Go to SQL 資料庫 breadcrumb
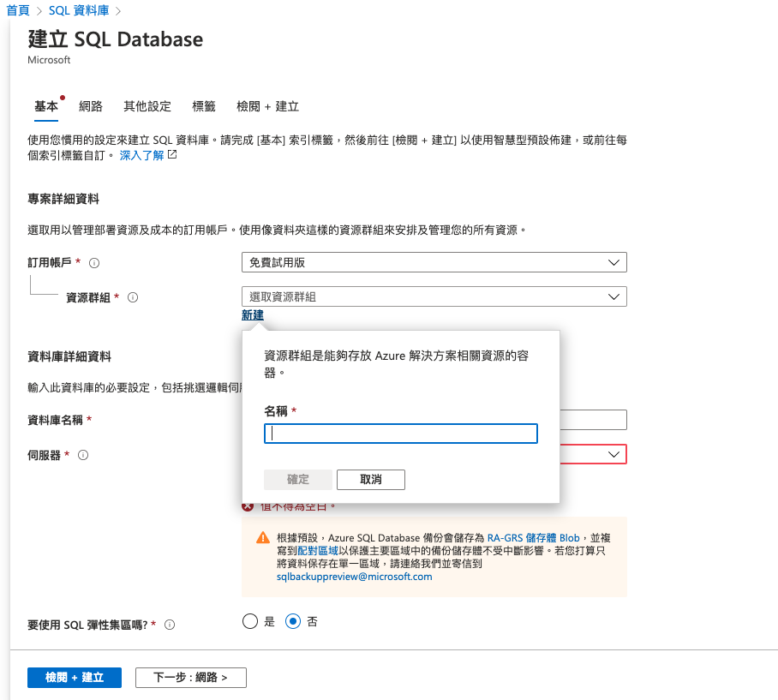The image size is (778, 700). [78, 10]
